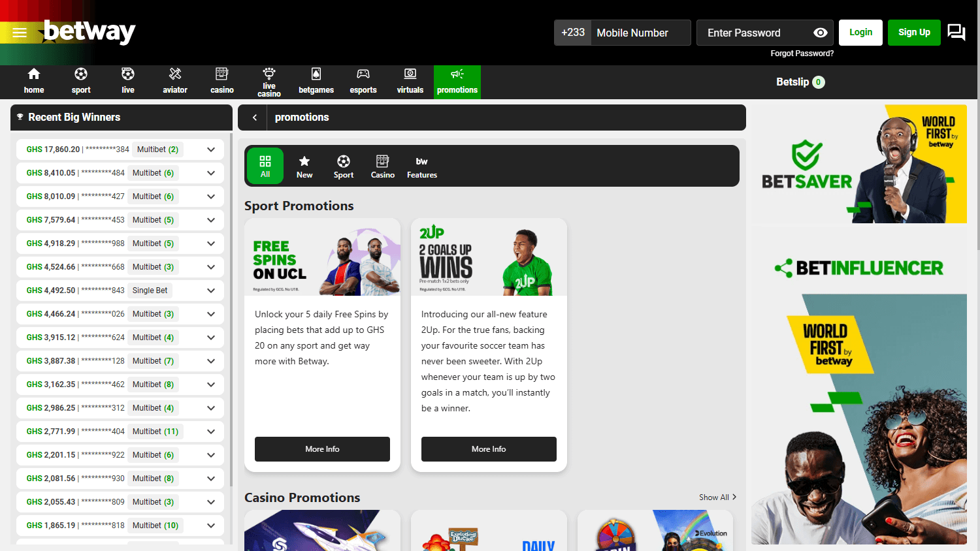
Task: Select the New promotions filter
Action: pyautogui.click(x=304, y=166)
